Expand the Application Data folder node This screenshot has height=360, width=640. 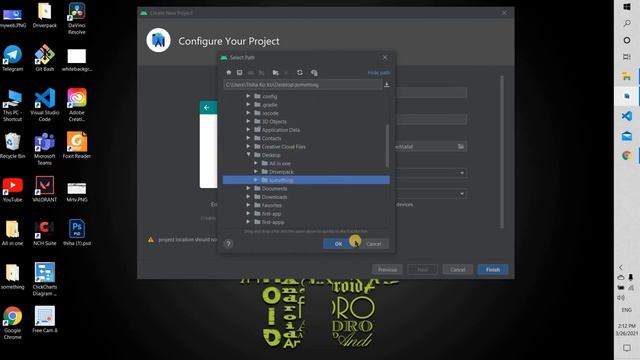[248, 130]
